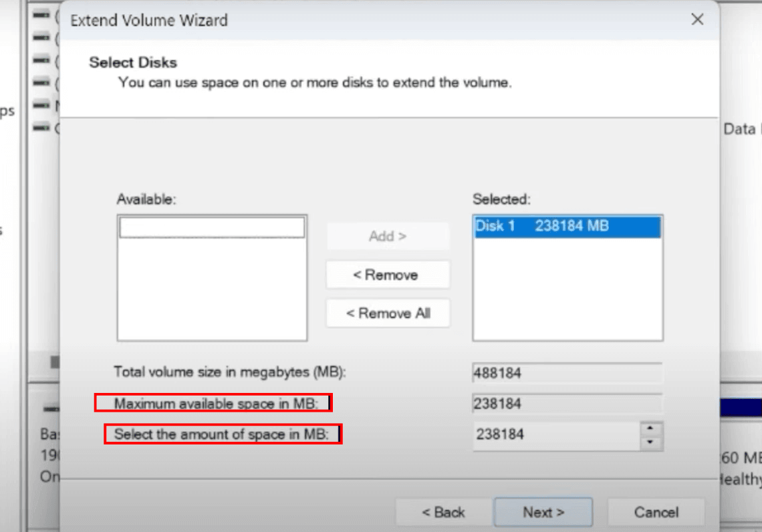Screen dimensions: 762x532
Task: Close the Extend Volume Wizard dialog
Action: [697, 20]
